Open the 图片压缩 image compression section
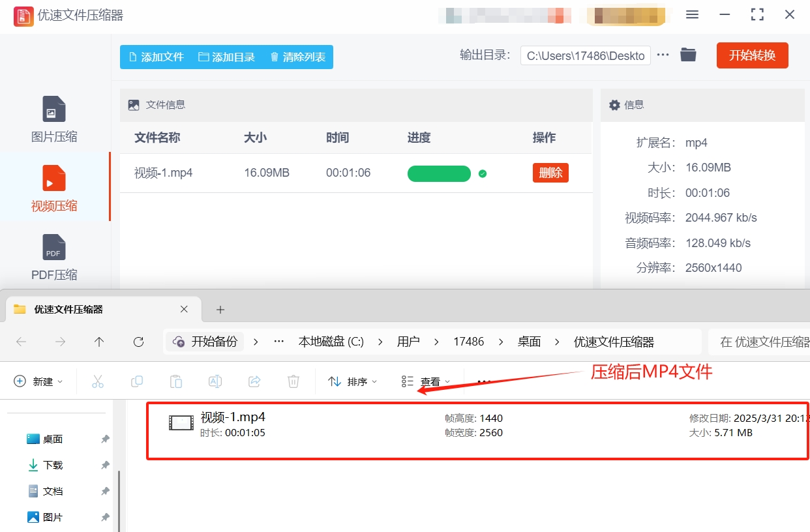The image size is (810, 532). pos(54,120)
